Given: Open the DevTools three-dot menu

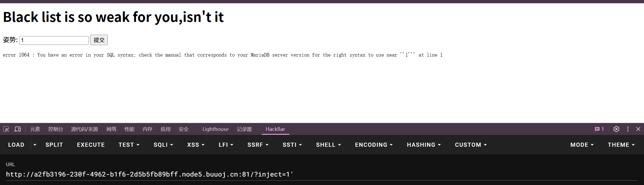Looking at the screenshot, I should coord(628,129).
